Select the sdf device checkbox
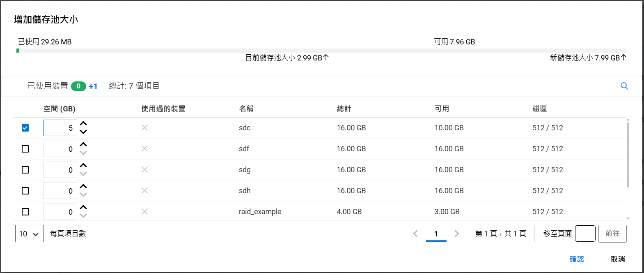This screenshot has height=273, width=644. coord(25,149)
